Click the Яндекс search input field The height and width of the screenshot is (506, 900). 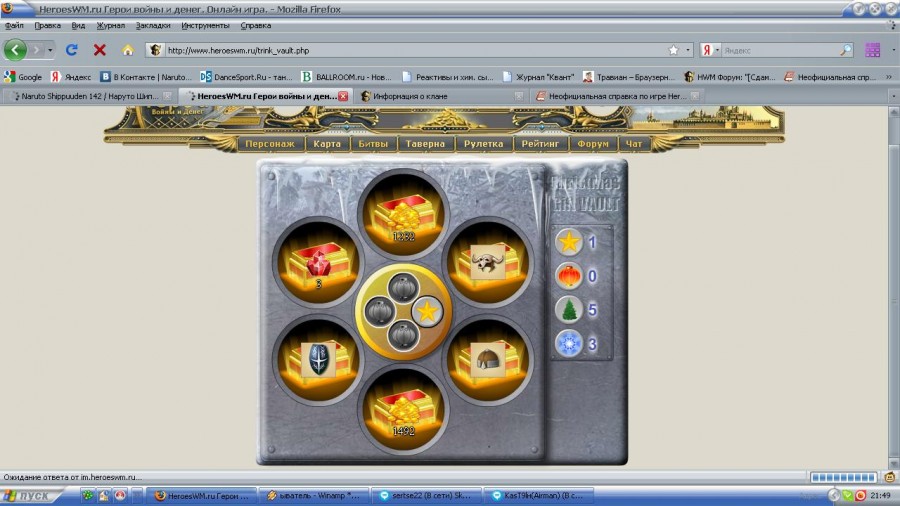[x=779, y=50]
